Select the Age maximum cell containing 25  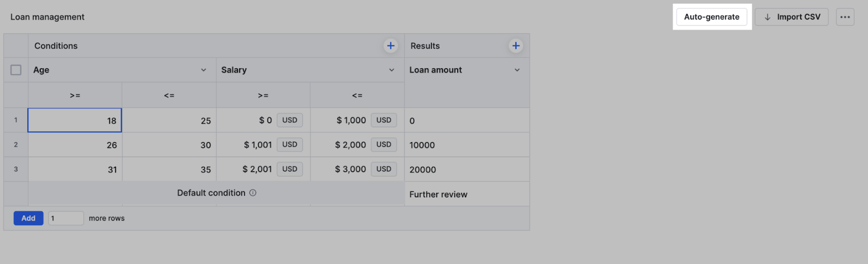pyautogui.click(x=169, y=120)
